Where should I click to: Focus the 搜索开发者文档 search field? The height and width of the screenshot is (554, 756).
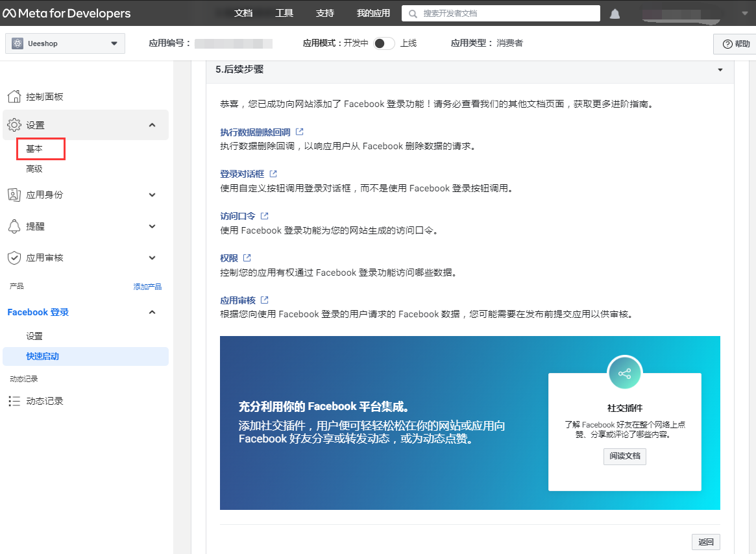pyautogui.click(x=501, y=14)
